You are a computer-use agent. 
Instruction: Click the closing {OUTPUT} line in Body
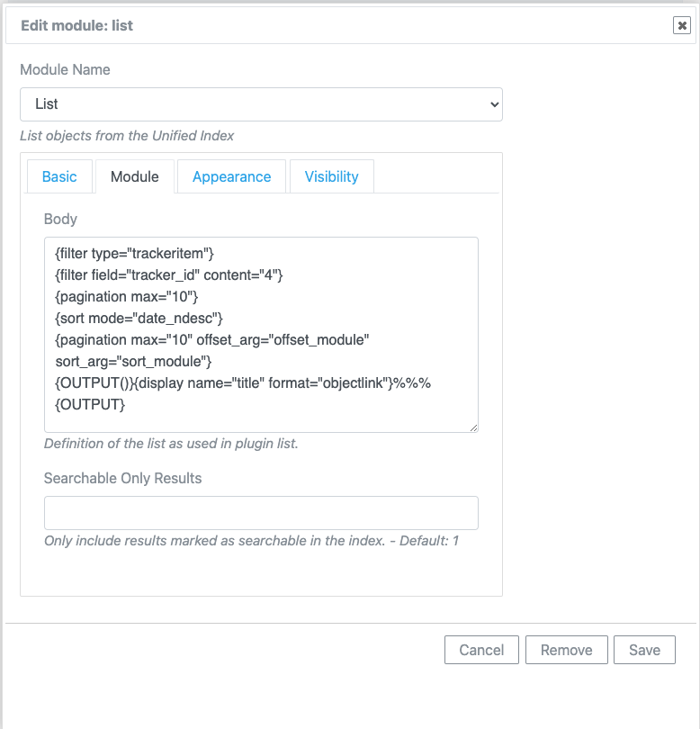coord(90,404)
